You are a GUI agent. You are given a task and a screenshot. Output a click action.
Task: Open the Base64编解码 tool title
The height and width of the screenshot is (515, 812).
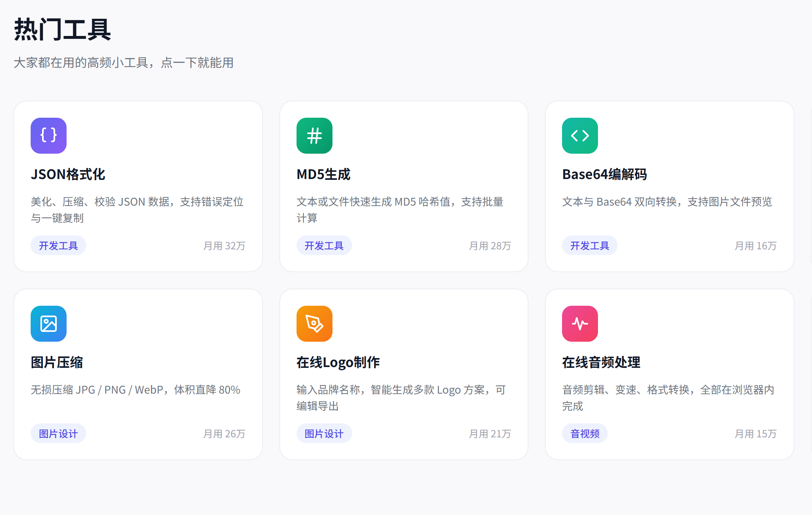pos(605,175)
